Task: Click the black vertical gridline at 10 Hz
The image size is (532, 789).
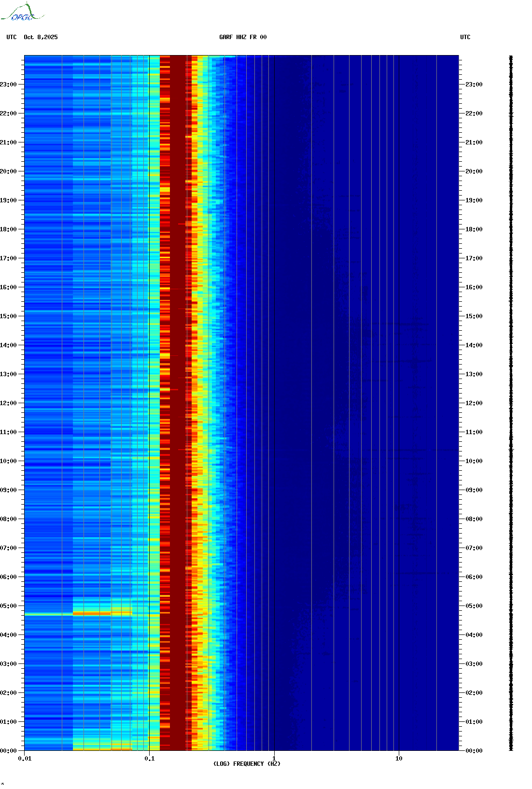Action: (399, 338)
